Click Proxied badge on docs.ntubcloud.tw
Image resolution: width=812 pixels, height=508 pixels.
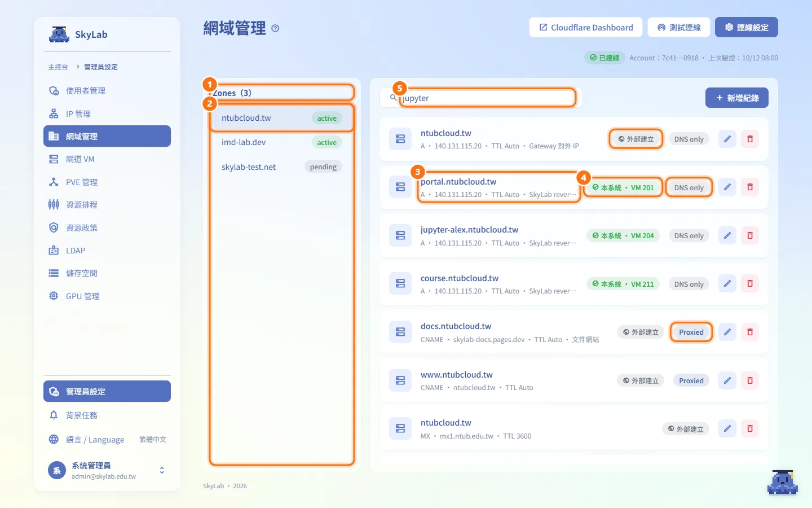(x=691, y=332)
